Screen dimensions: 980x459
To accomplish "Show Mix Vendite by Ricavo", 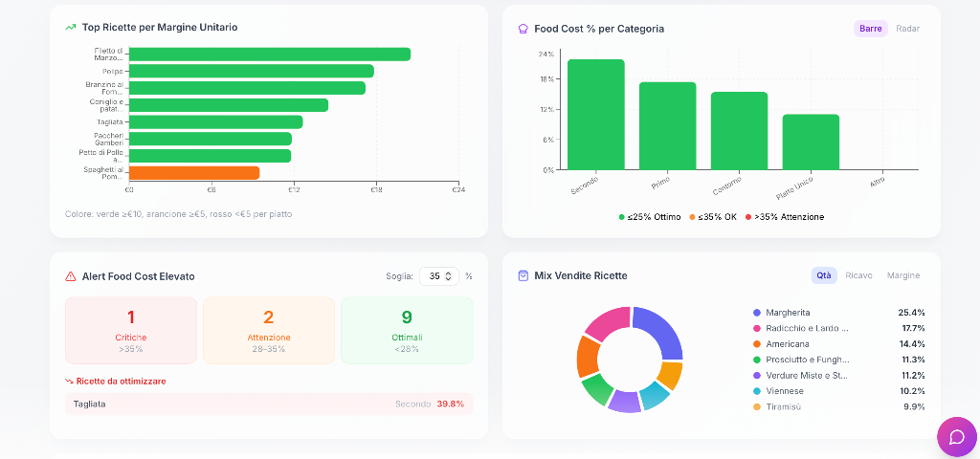I will [x=858, y=275].
